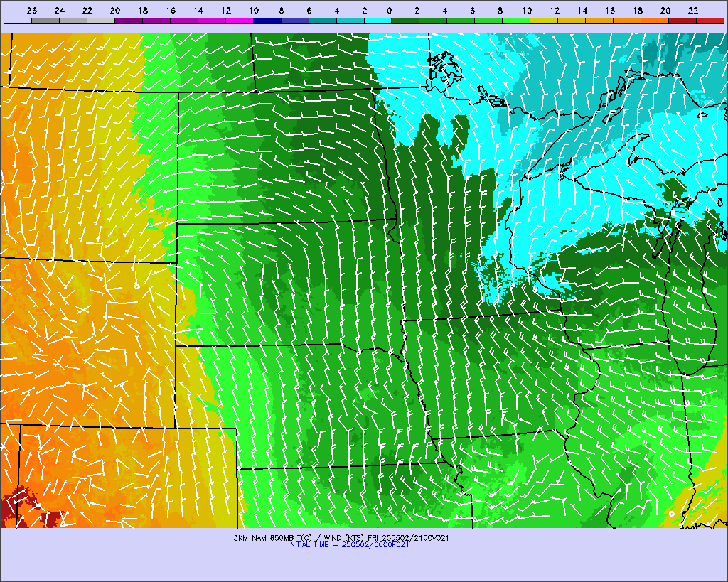The height and width of the screenshot is (582, 728).
Task: Pick the orange swatch between 16 and 18
Action: click(627, 21)
